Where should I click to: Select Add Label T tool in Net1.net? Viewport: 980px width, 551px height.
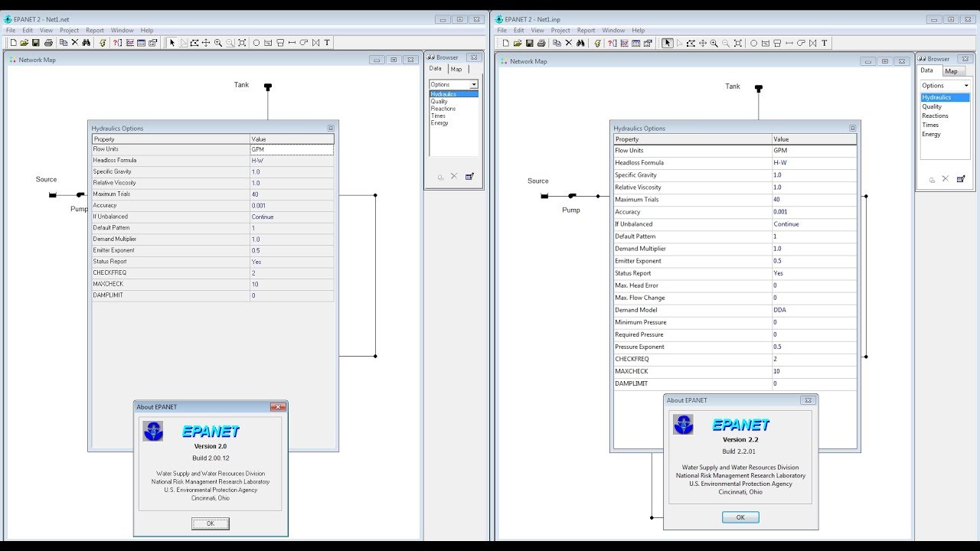(327, 43)
